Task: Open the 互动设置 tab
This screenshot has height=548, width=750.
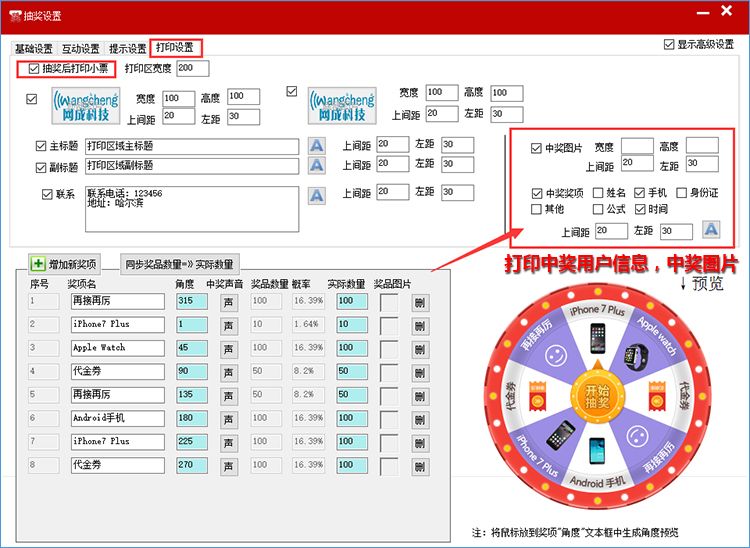Action: click(81, 48)
